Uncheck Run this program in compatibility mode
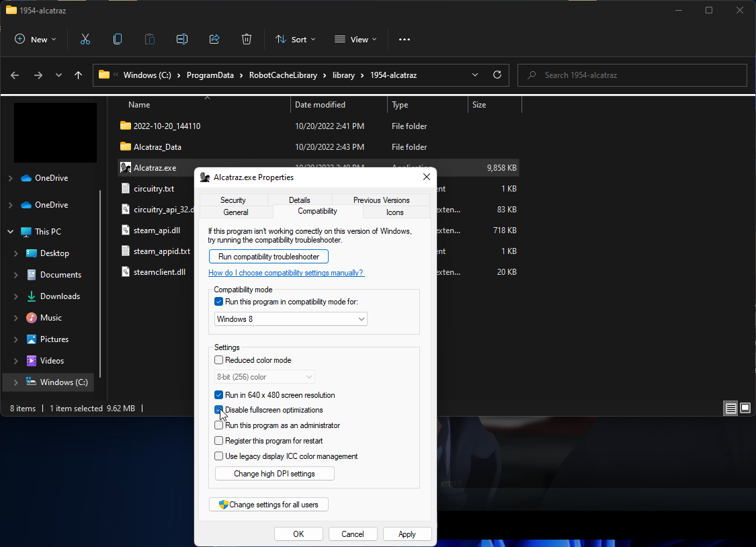Image resolution: width=756 pixels, height=547 pixels. [x=219, y=302]
